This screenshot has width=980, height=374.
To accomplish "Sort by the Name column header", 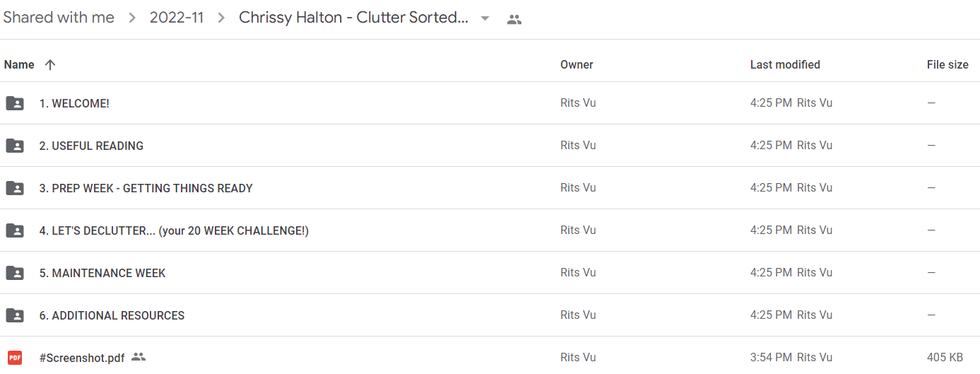I will 19,64.
